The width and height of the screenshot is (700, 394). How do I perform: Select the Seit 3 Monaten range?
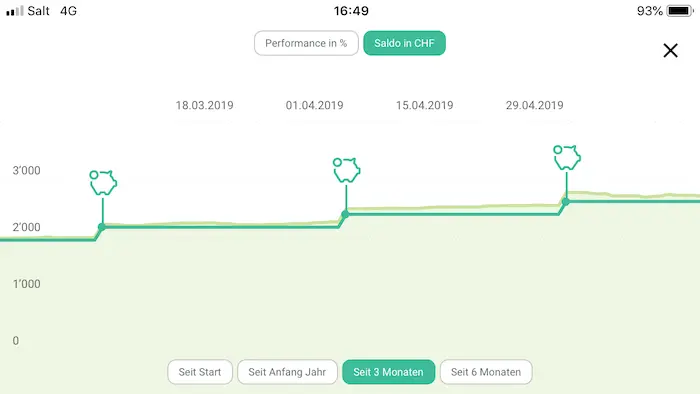pos(388,372)
